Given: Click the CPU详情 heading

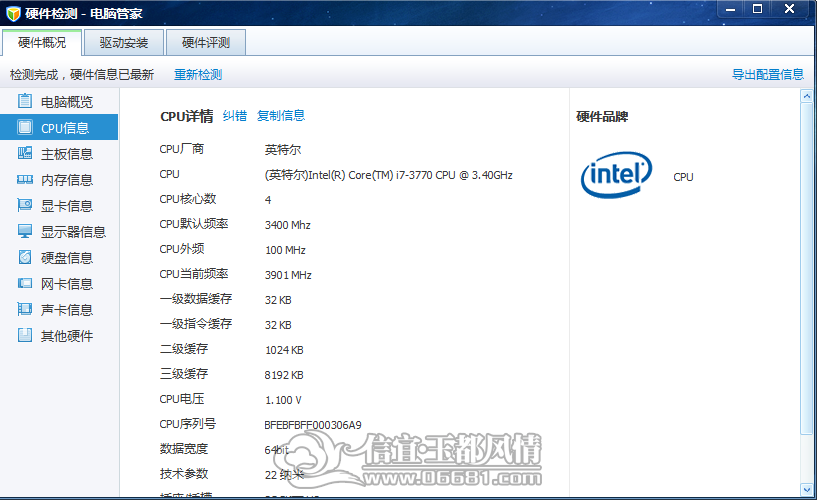Looking at the screenshot, I should point(187,116).
